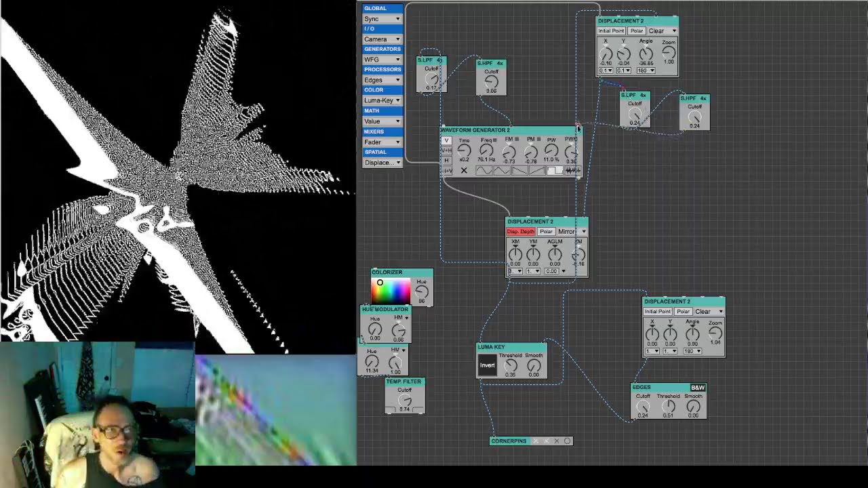
Task: Open the Luma-Key color dropdown
Action: coord(382,100)
